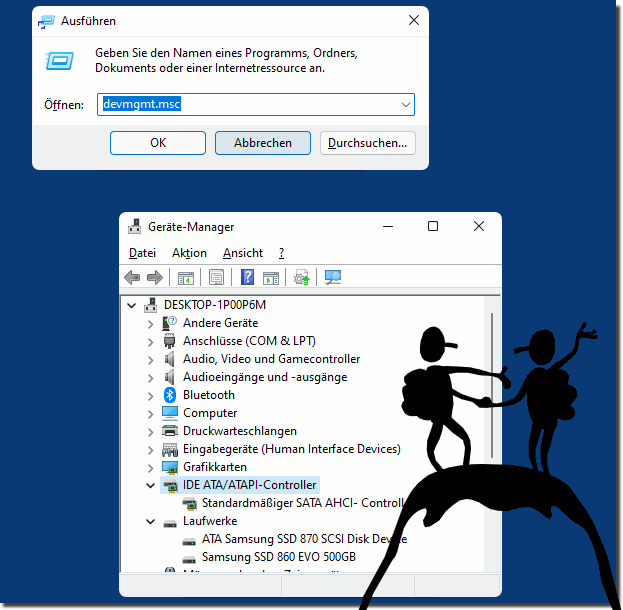The image size is (623, 610).
Task: Click the Andere Geräte unknown device icon
Action: 170,323
